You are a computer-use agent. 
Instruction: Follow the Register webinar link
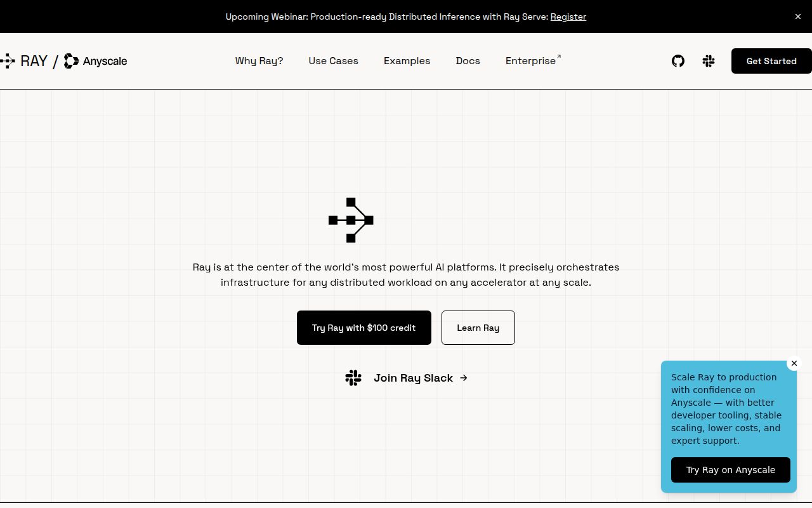(x=568, y=17)
